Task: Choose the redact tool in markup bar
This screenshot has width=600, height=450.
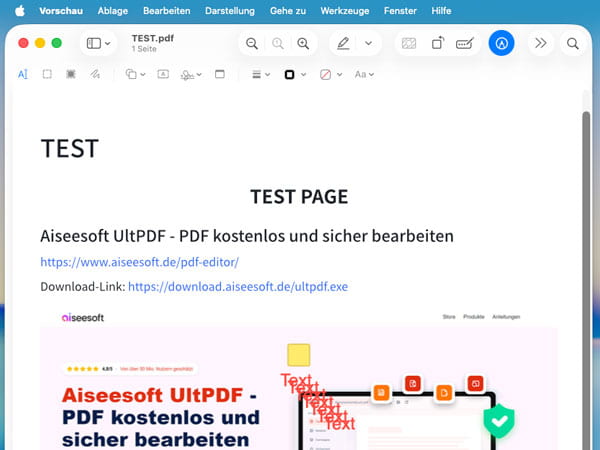Action: pos(71,74)
